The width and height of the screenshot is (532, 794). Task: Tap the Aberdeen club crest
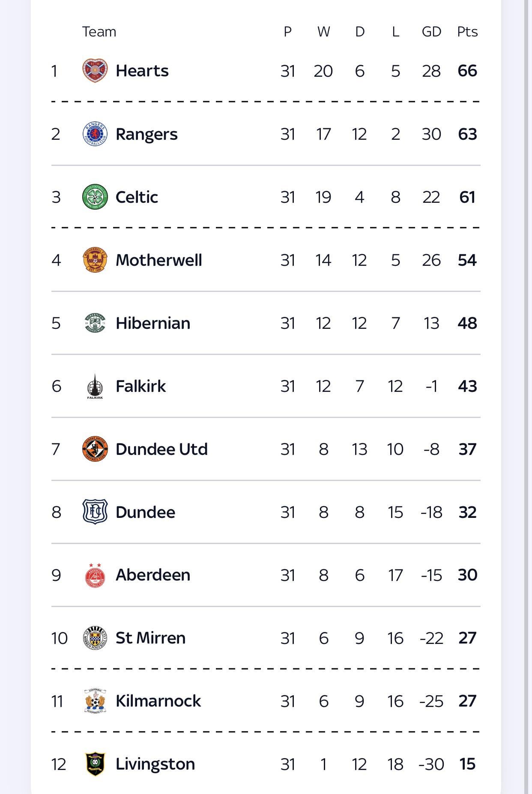click(95, 575)
